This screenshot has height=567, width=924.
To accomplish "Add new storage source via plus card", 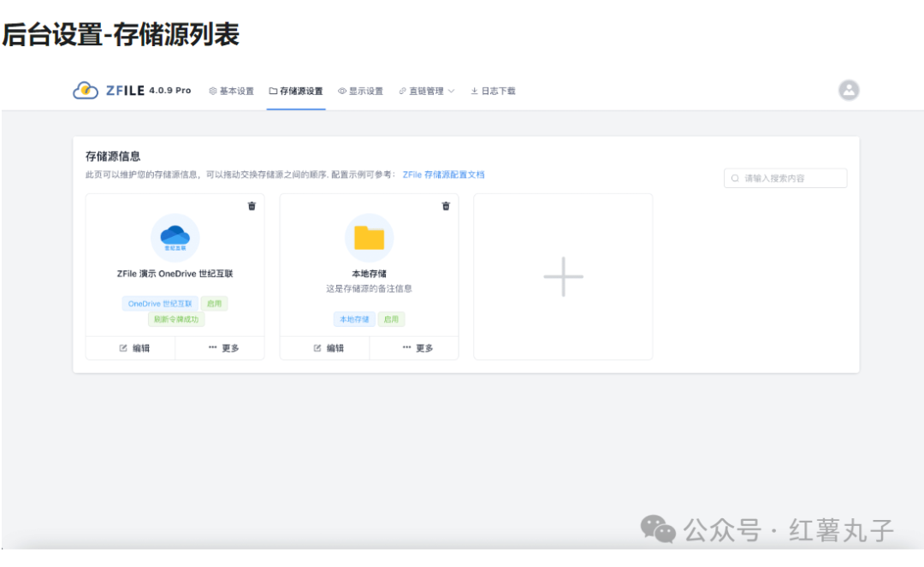I will point(563,276).
